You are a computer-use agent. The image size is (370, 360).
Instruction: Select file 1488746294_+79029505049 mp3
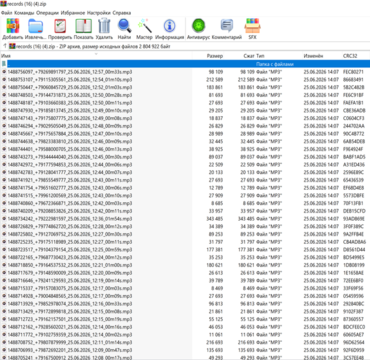[x=70, y=126]
